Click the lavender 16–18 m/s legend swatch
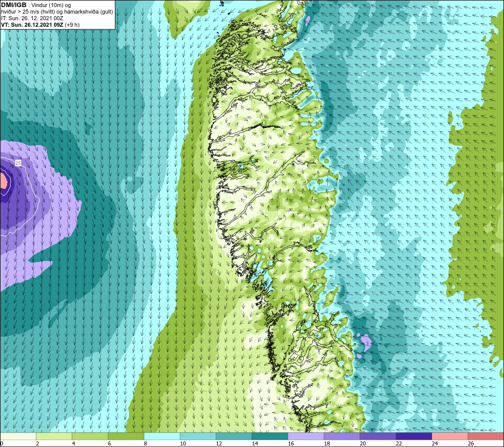Viewport: 504px width, 447px height. tap(306, 436)
